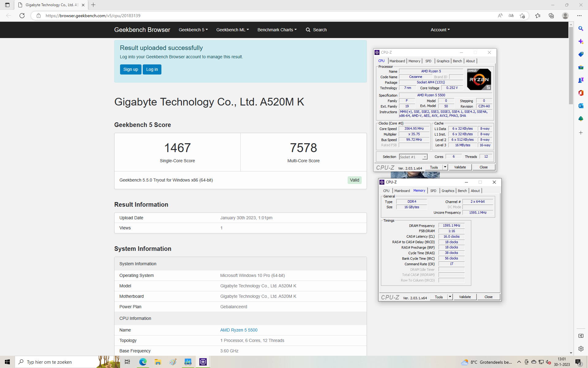Viewport: 588px width, 368px height.
Task: Open Task View on taskbar
Action: pos(127,362)
